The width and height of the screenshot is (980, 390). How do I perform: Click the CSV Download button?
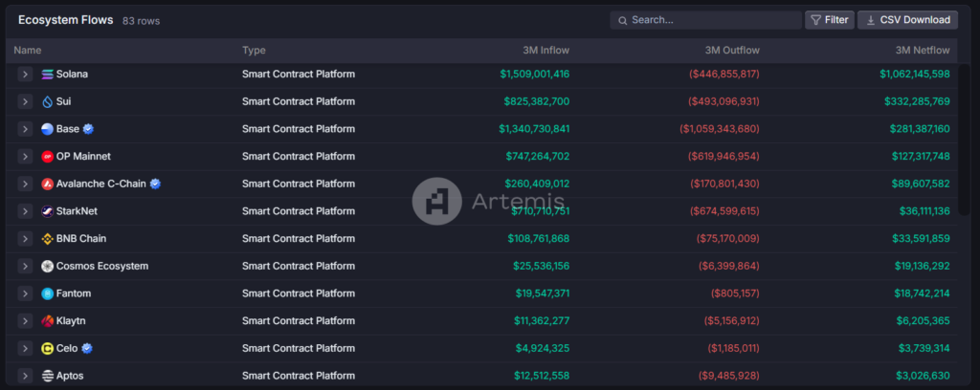(x=907, y=20)
